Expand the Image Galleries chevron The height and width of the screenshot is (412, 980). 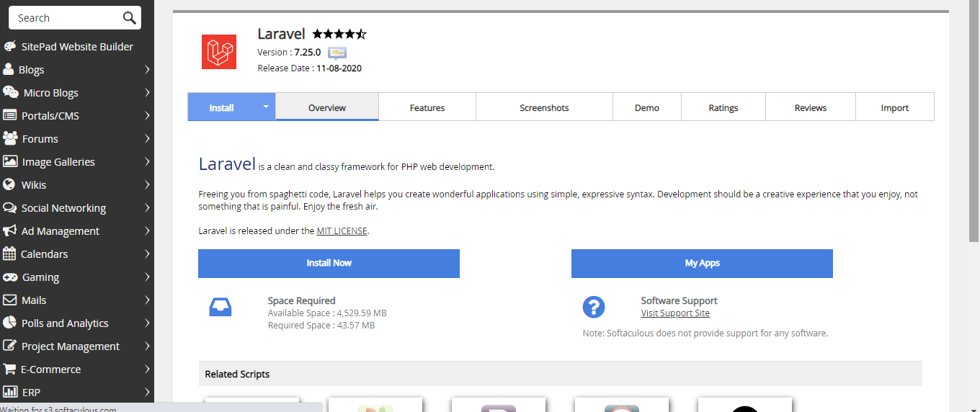point(147,161)
